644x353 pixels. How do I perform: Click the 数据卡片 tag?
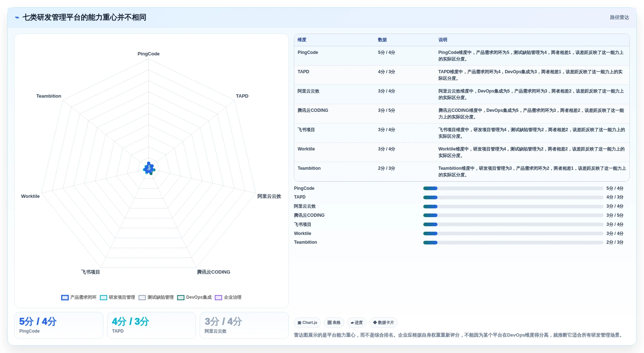coord(383,322)
